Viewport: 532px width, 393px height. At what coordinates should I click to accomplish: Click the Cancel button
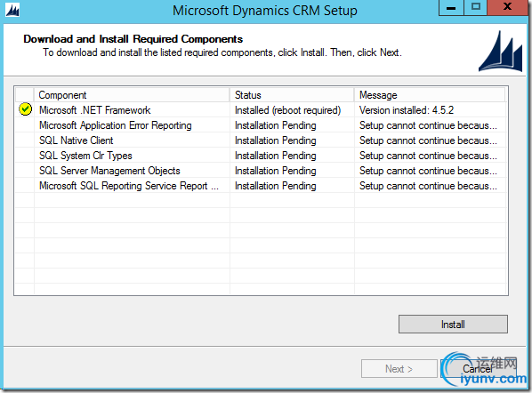pos(478,369)
